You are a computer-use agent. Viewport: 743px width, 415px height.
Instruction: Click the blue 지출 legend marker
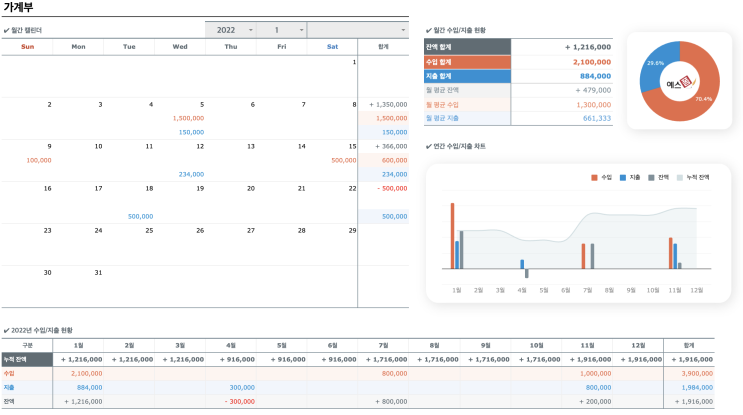click(623, 177)
